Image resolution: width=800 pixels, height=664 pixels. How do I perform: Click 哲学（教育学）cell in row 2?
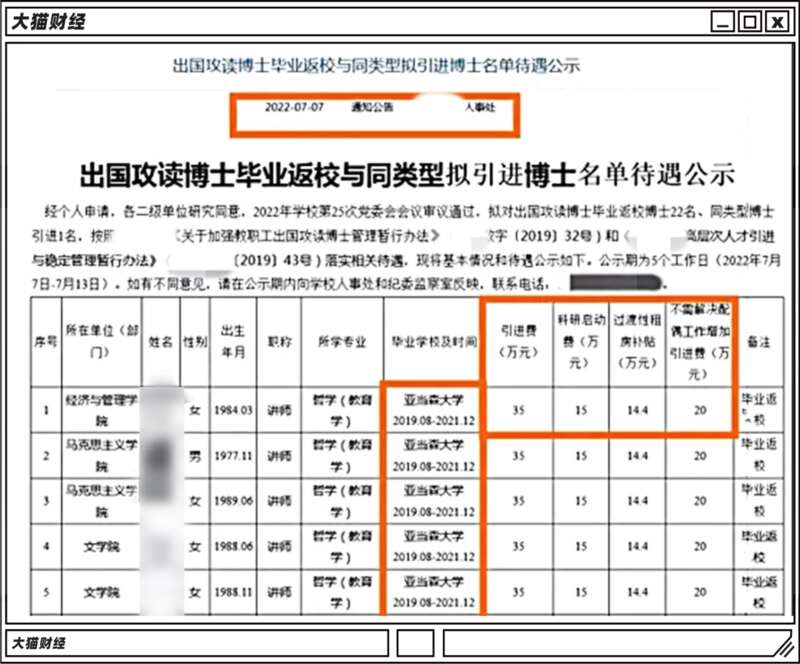click(x=342, y=455)
